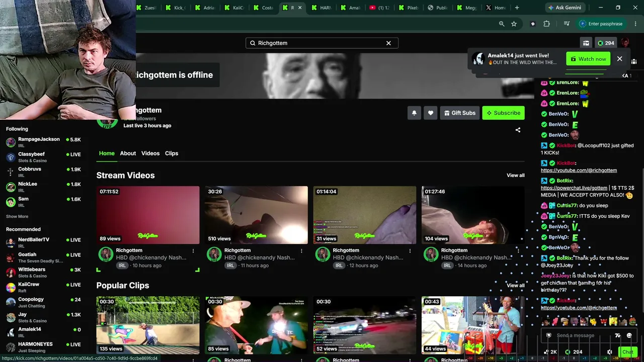Open NerdBallerTV from Recommended

coord(43,243)
